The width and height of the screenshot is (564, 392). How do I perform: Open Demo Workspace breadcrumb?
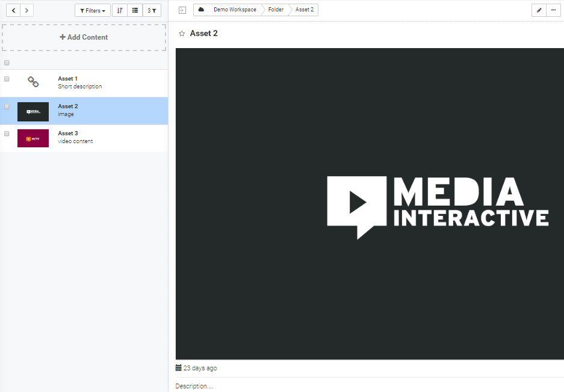point(235,10)
